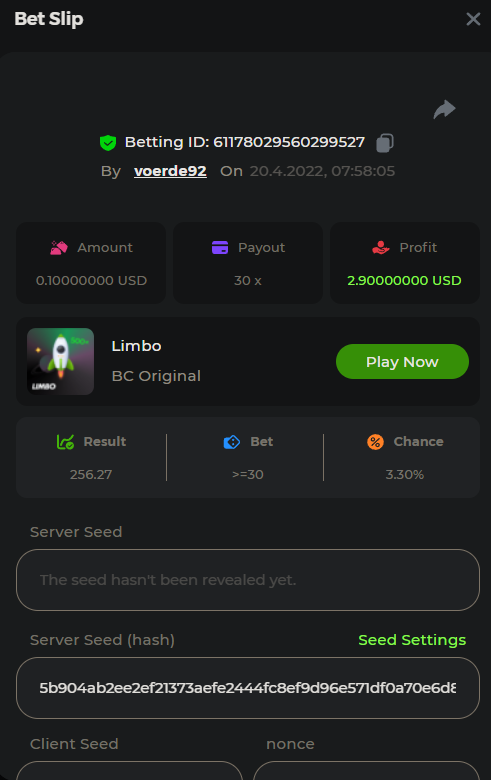Click the blue Bet dice icon
Viewport: 491px width, 780px height.
(x=232, y=442)
